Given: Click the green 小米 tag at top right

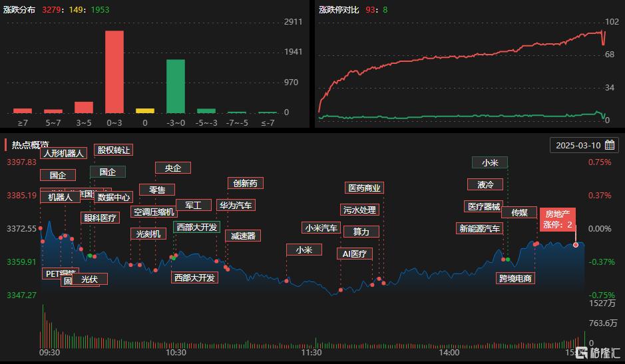Looking at the screenshot, I should point(490,162).
